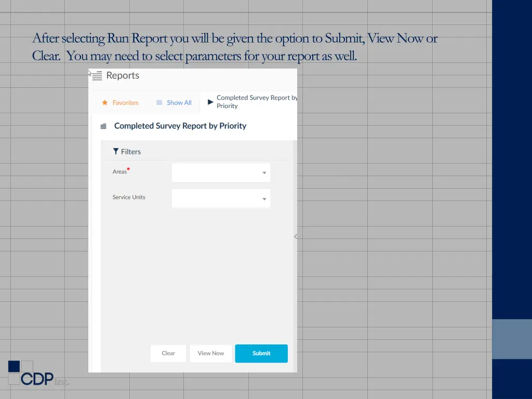Select the Favorites star icon

(104, 102)
